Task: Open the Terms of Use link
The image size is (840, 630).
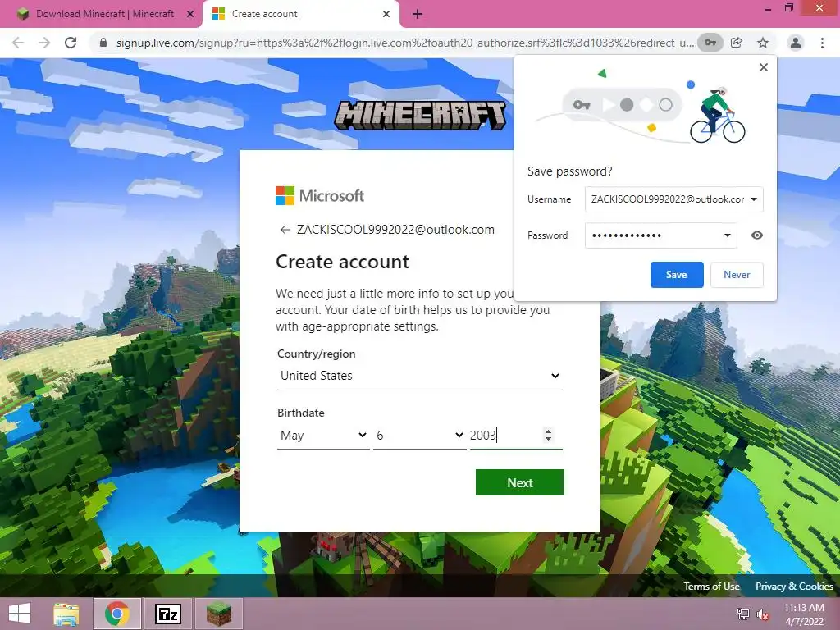Action: pos(711,586)
